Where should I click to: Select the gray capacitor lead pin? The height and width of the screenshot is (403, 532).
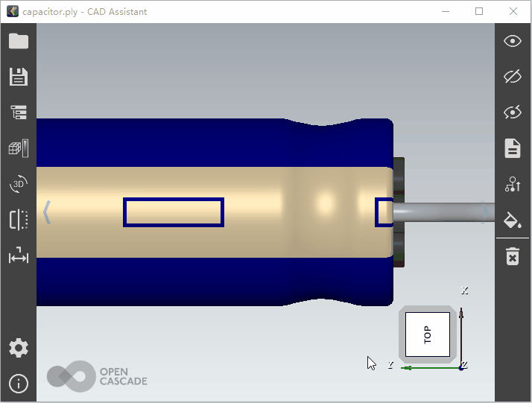click(444, 212)
